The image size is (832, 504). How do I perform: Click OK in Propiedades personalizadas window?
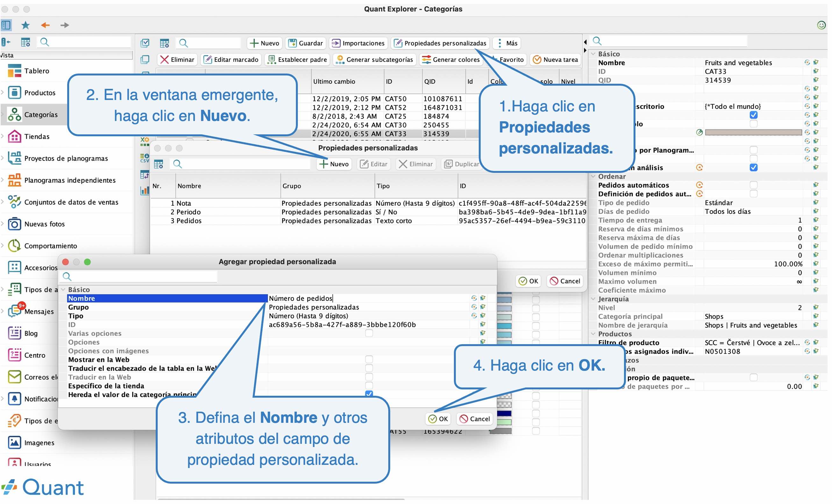[528, 281]
